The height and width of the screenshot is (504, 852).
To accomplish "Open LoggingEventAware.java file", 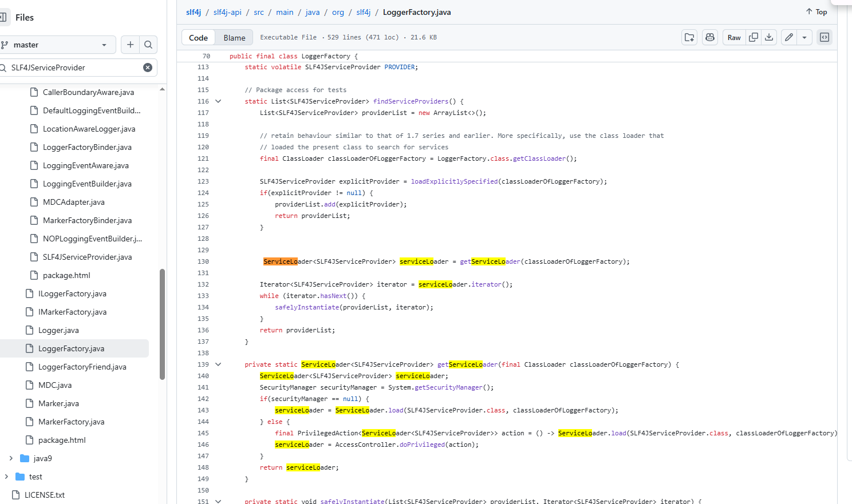I will [x=86, y=165].
